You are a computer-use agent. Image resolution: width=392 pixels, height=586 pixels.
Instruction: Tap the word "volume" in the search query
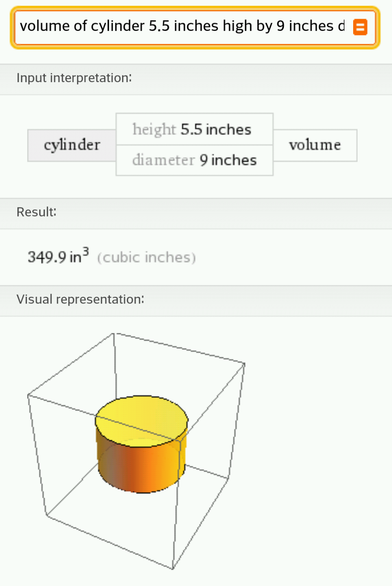[44, 26]
